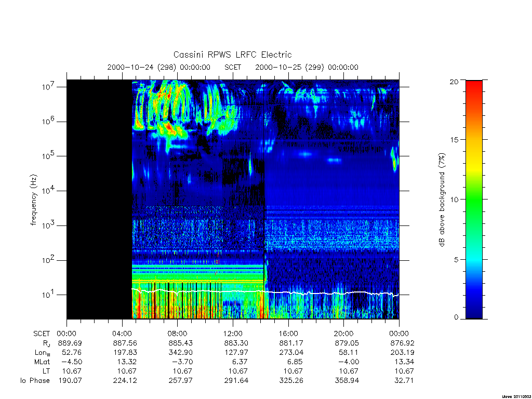Click the RJ value '881.17'
This screenshot has height=399, width=532.
click(292, 343)
